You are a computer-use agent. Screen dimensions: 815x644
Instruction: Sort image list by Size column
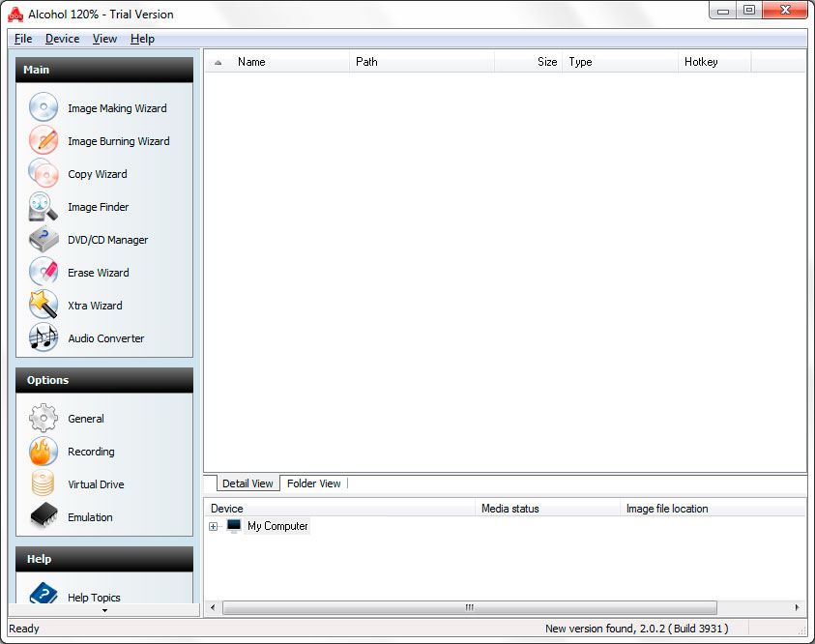(x=529, y=62)
